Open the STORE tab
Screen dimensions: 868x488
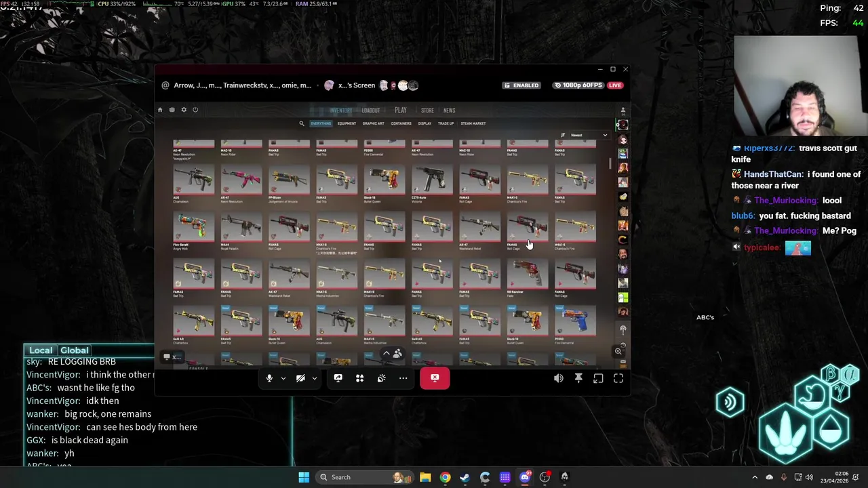427,110
